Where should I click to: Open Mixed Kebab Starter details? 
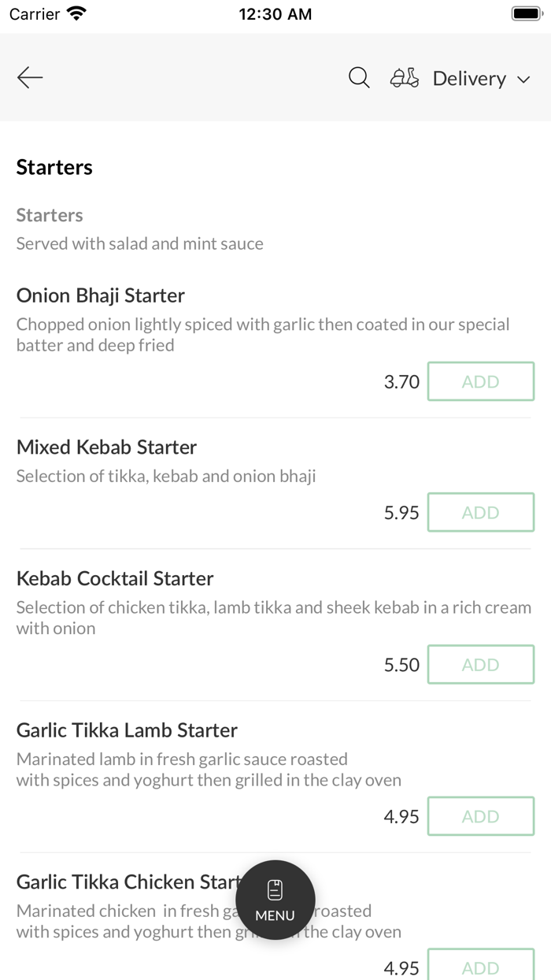click(x=106, y=447)
